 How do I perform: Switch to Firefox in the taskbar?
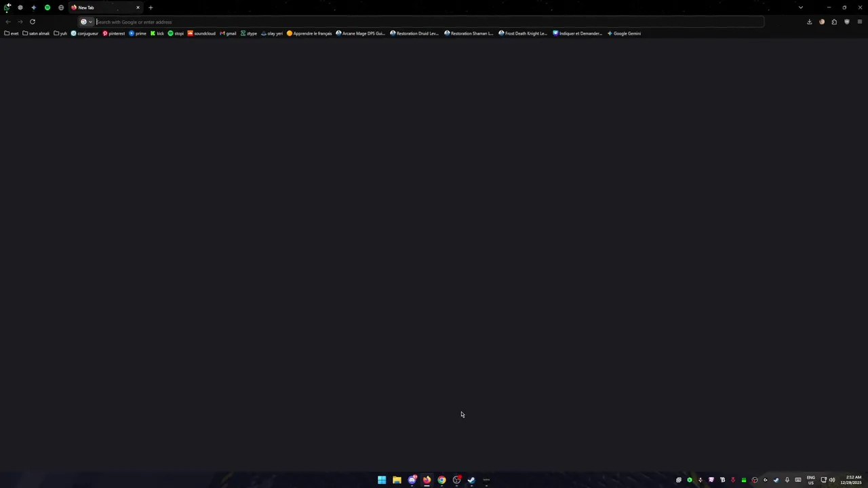[x=427, y=480]
